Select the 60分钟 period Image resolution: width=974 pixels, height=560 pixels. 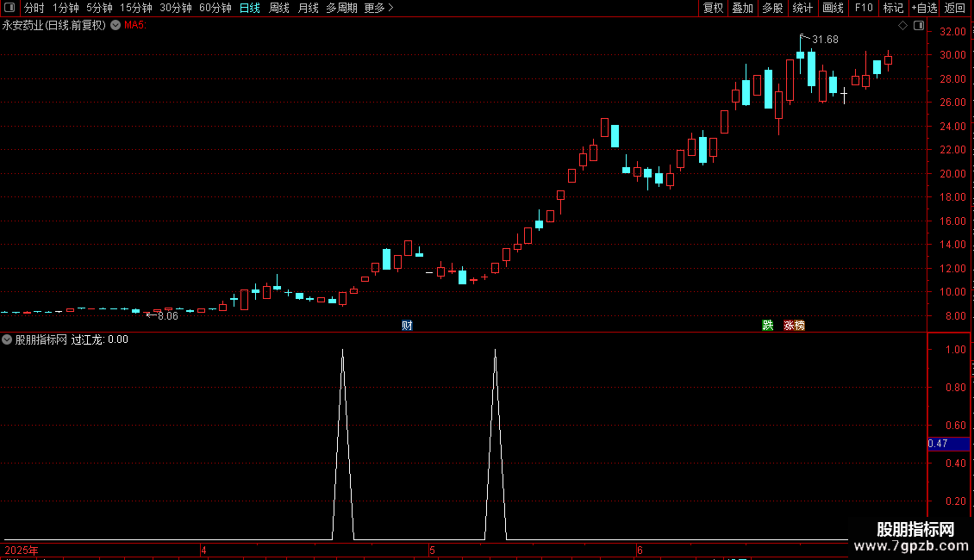click(x=215, y=8)
